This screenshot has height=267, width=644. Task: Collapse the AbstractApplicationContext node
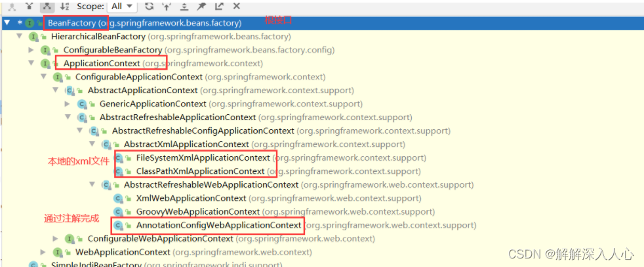tap(56, 90)
